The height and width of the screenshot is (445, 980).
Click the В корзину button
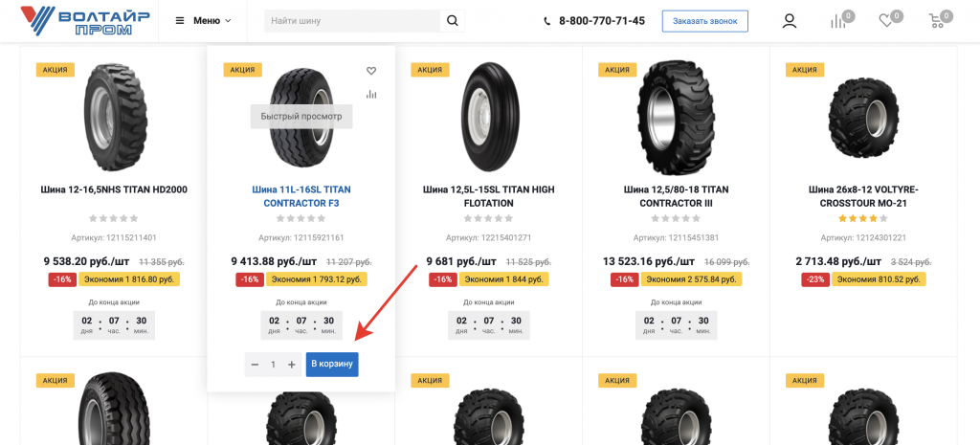pyautogui.click(x=332, y=364)
